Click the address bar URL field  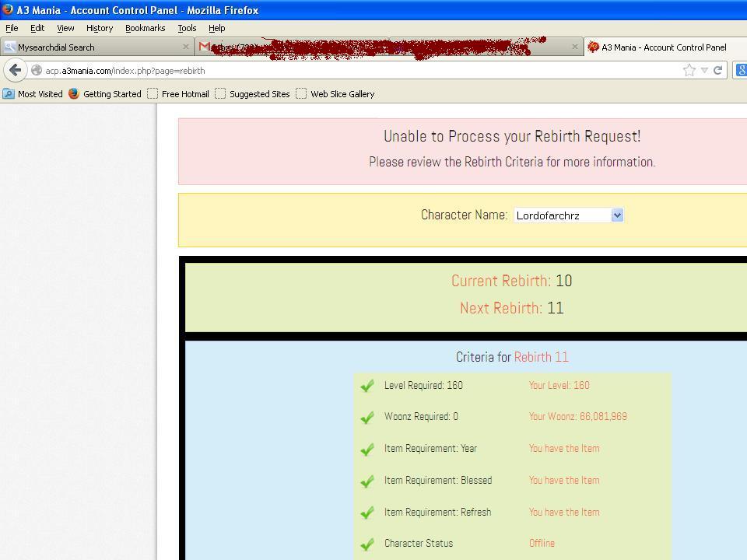click(350, 71)
